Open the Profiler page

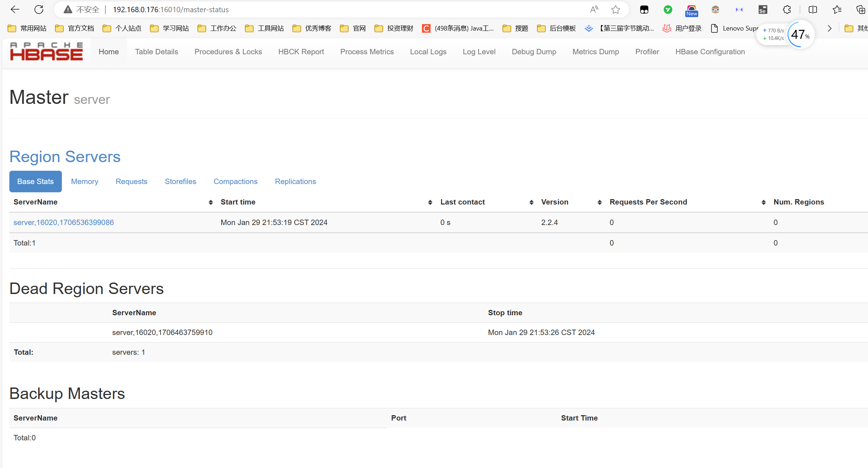(x=647, y=52)
